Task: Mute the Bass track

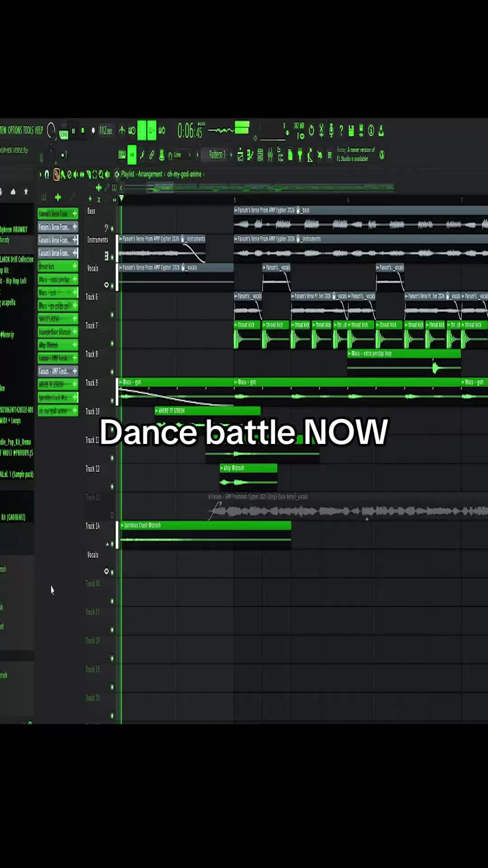Action: click(112, 229)
